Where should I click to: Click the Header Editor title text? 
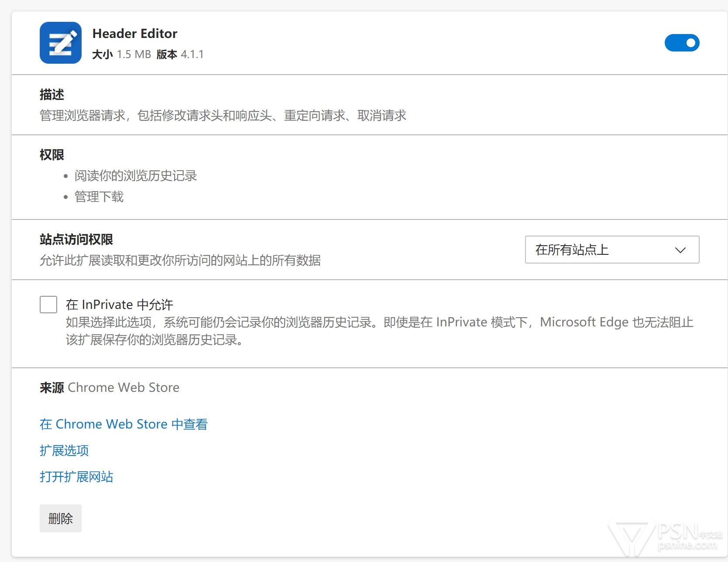click(135, 34)
